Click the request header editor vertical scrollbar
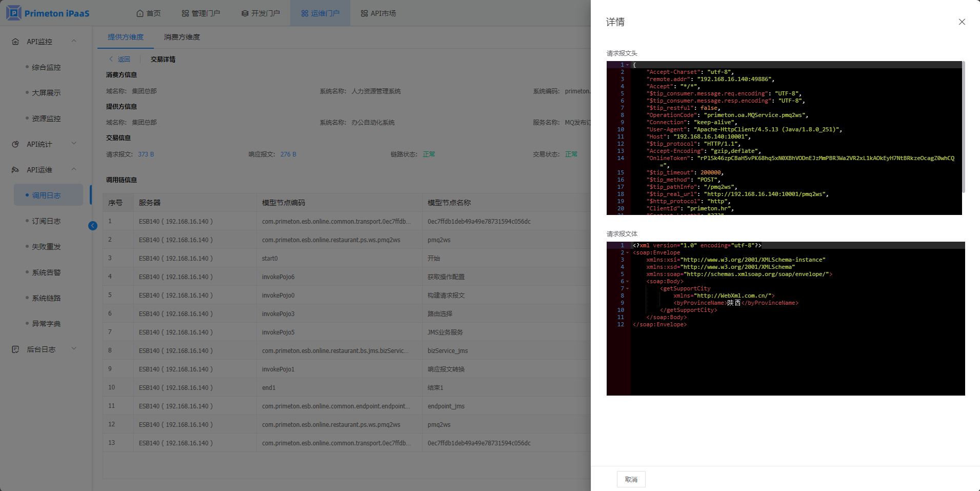 click(963, 127)
